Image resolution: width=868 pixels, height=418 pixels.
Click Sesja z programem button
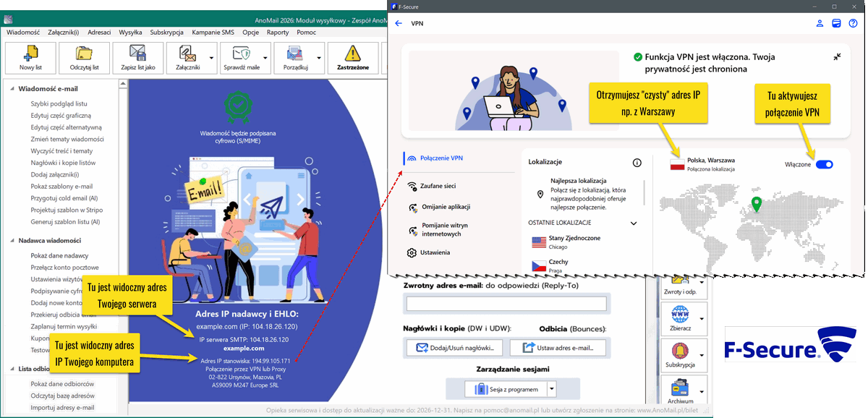(505, 389)
